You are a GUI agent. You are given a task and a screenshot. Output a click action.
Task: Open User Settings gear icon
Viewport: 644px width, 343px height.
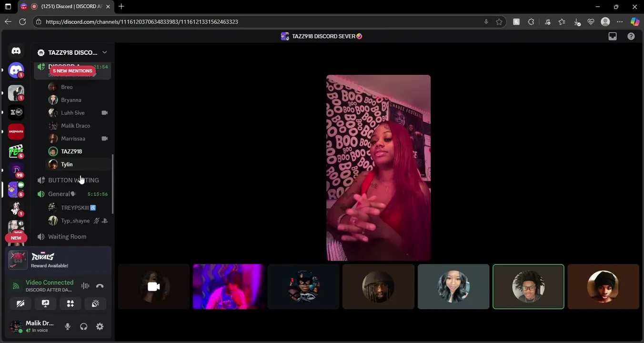tap(100, 326)
